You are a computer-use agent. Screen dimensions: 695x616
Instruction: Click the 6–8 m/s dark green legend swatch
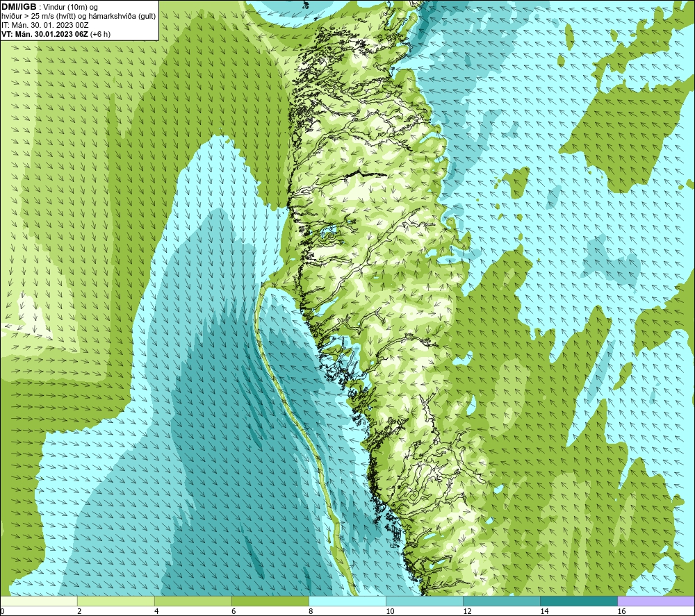tap(270, 601)
